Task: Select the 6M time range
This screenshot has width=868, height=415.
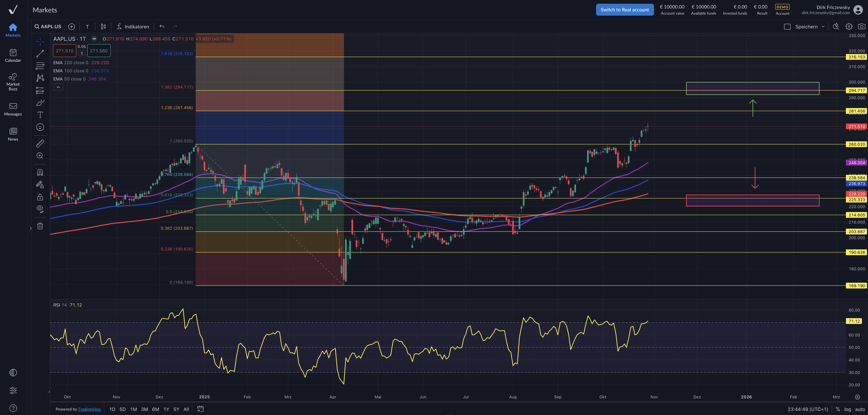Action: coord(155,409)
